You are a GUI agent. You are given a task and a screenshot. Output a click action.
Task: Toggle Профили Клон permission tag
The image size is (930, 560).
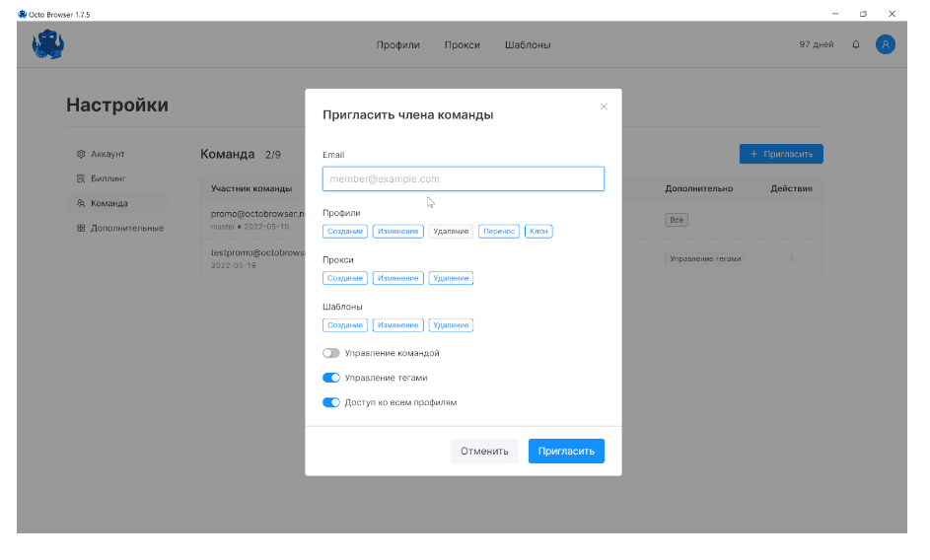tap(538, 232)
